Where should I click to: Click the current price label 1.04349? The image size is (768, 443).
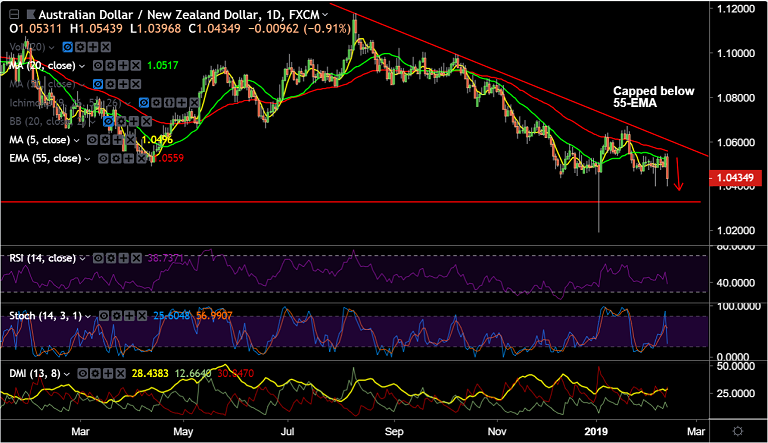735,178
